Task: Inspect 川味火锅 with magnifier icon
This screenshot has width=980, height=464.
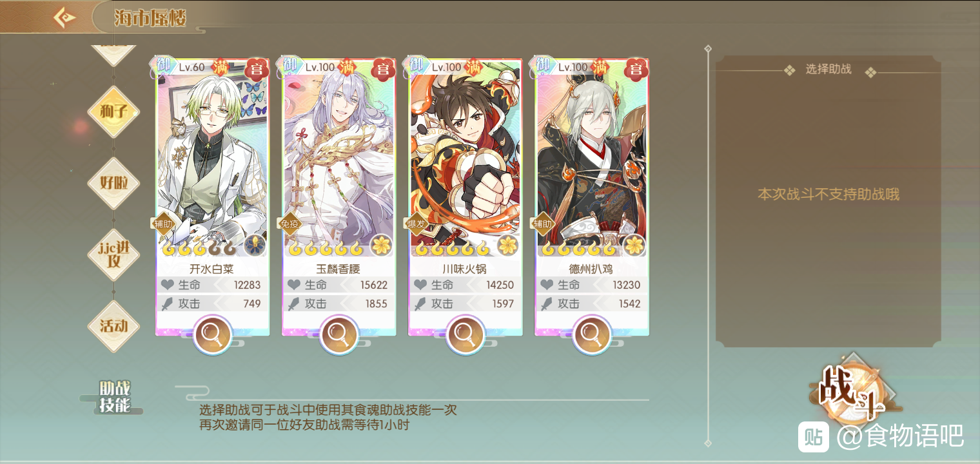Action: click(x=465, y=334)
